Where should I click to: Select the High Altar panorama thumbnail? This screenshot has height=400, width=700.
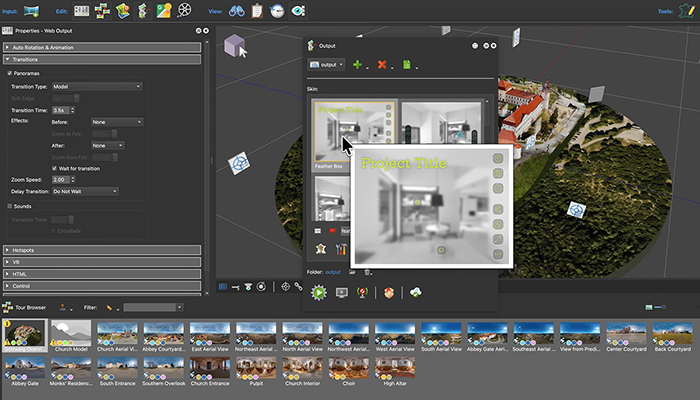click(x=394, y=368)
